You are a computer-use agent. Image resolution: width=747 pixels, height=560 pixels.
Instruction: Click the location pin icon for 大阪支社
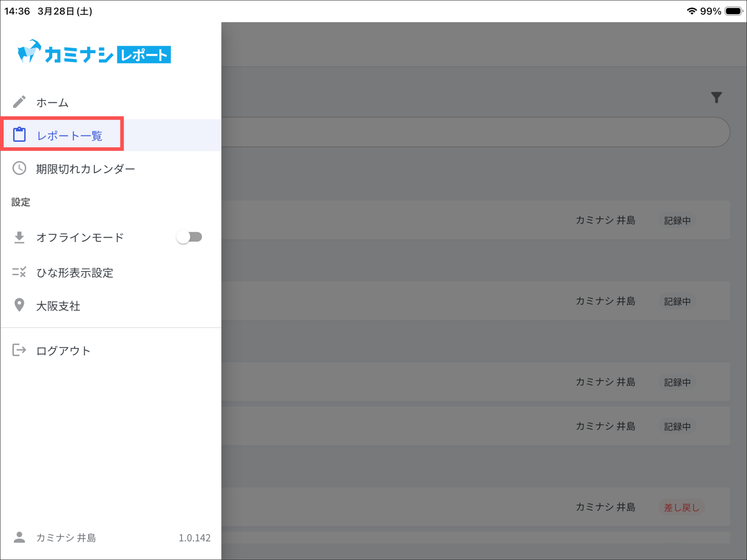pos(19,305)
